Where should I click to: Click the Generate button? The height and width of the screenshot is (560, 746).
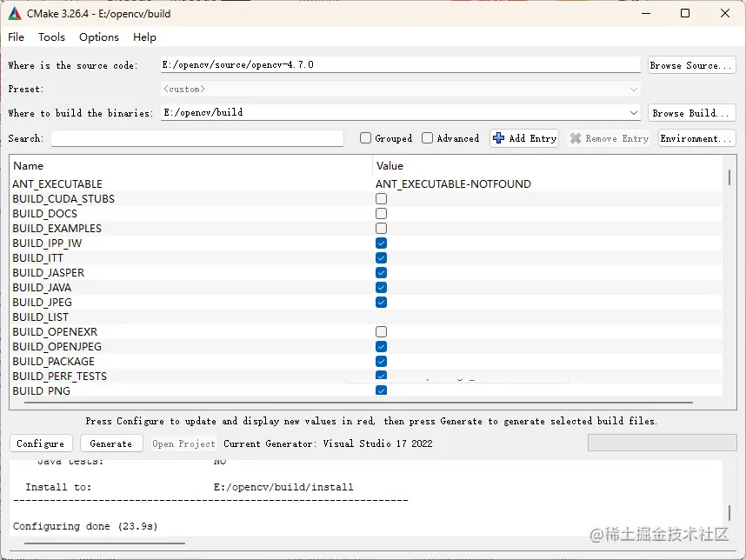point(111,443)
